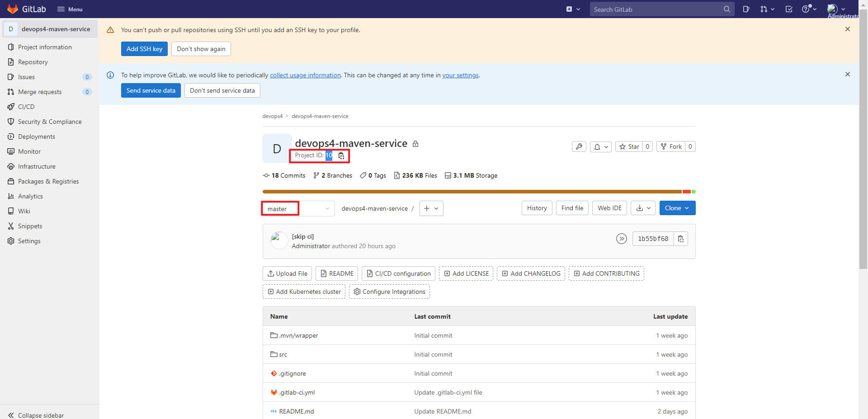Viewport: 868px width, 419px height.
Task: Open .gitlab-ci.yml file
Action: point(297,392)
